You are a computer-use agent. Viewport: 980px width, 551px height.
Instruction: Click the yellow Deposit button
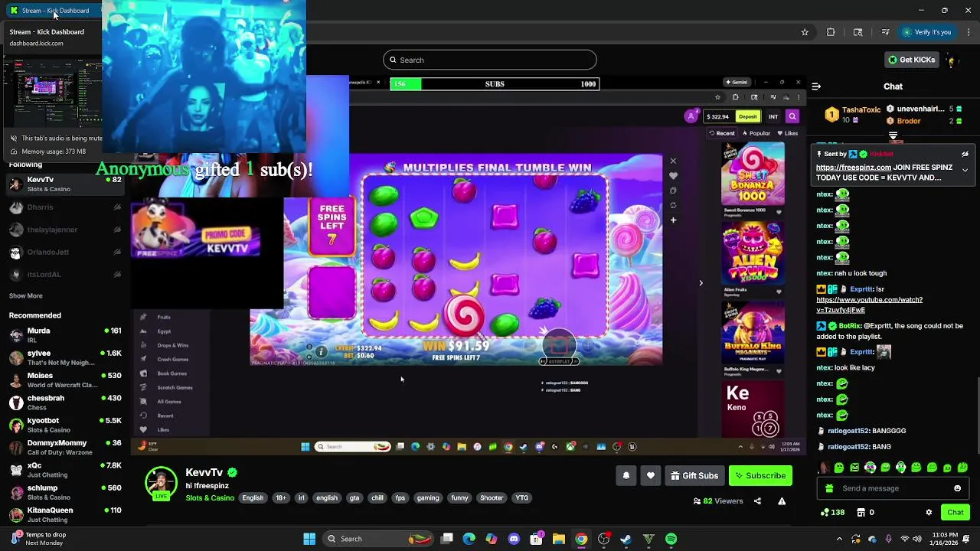click(x=747, y=116)
